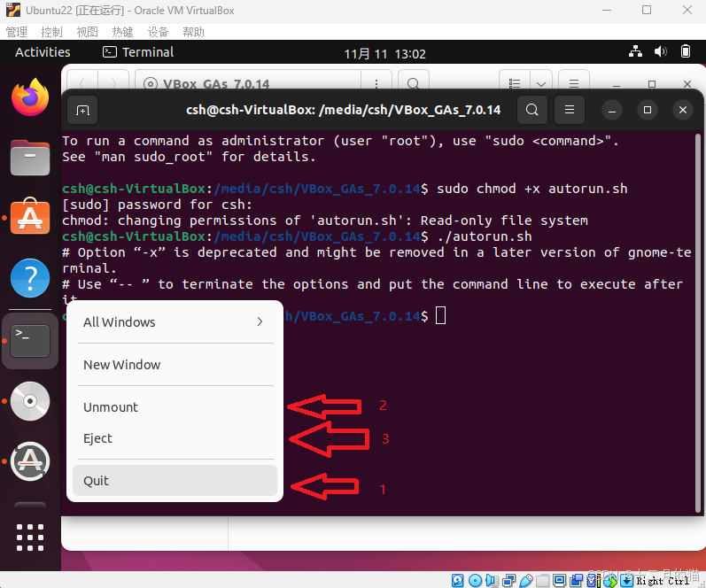Select Eject in the context menu
The width and height of the screenshot is (706, 588).
tap(175, 437)
